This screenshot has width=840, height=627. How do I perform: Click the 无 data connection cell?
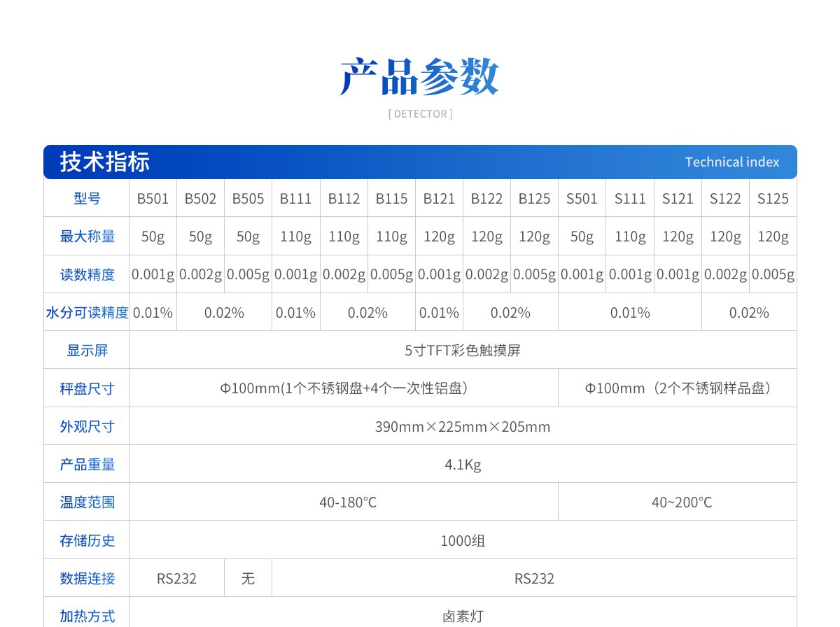(x=248, y=578)
